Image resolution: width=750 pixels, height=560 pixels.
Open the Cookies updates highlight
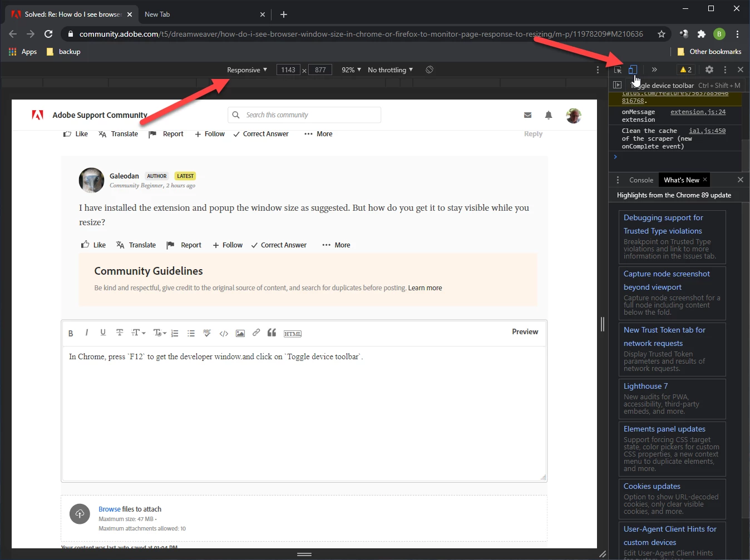pyautogui.click(x=672, y=499)
